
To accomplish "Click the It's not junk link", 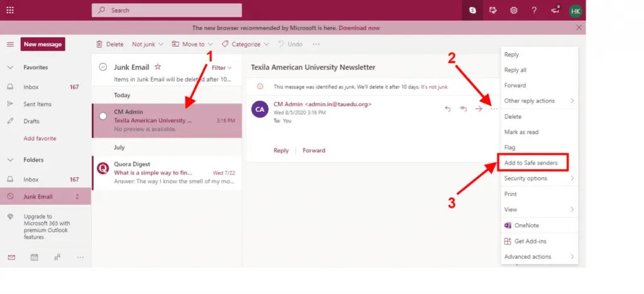I will click(x=434, y=87).
